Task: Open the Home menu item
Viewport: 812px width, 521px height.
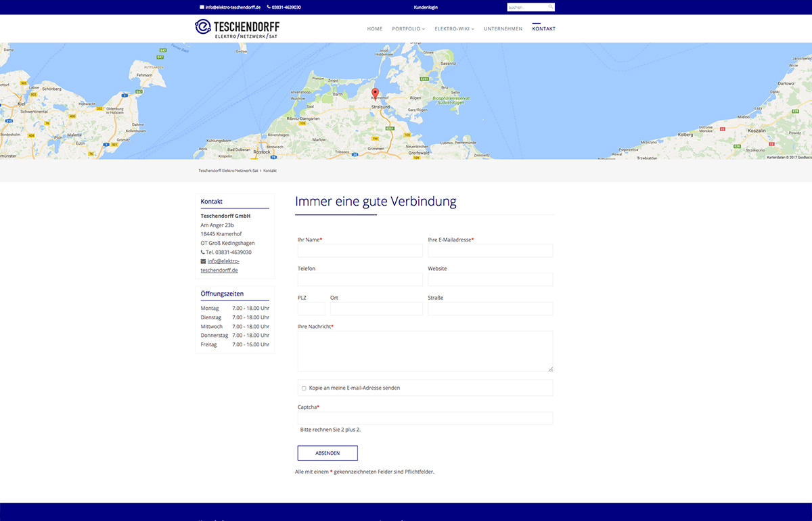Action: (374, 29)
